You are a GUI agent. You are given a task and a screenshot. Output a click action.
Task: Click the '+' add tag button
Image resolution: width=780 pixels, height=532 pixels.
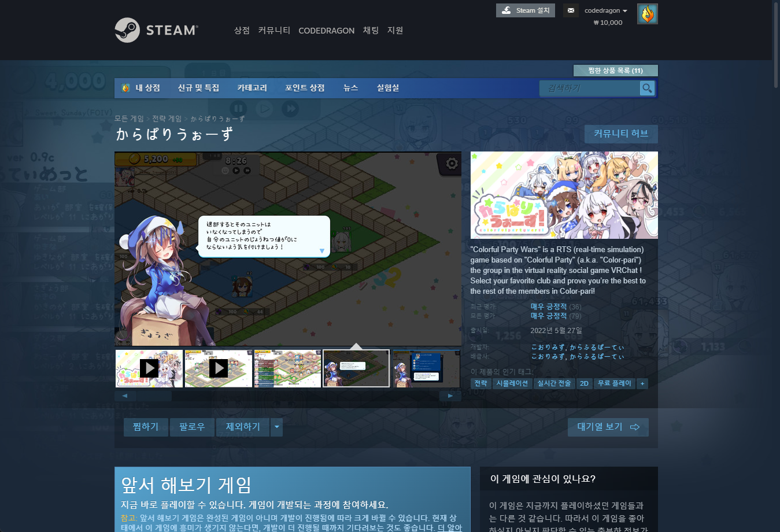pyautogui.click(x=642, y=383)
